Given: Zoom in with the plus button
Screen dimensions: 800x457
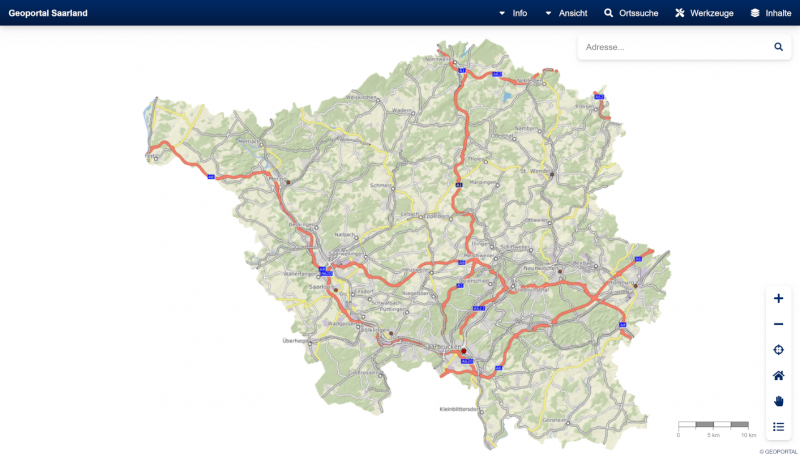Looking at the screenshot, I should pos(778,298).
